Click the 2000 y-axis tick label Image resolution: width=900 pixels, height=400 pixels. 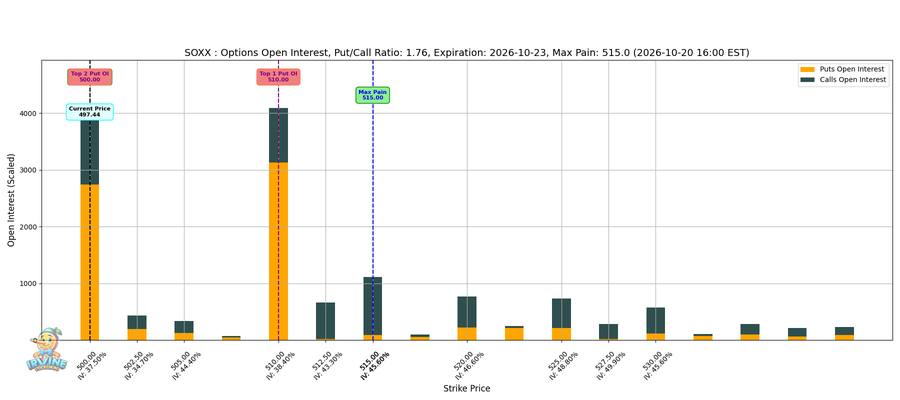pos(29,227)
